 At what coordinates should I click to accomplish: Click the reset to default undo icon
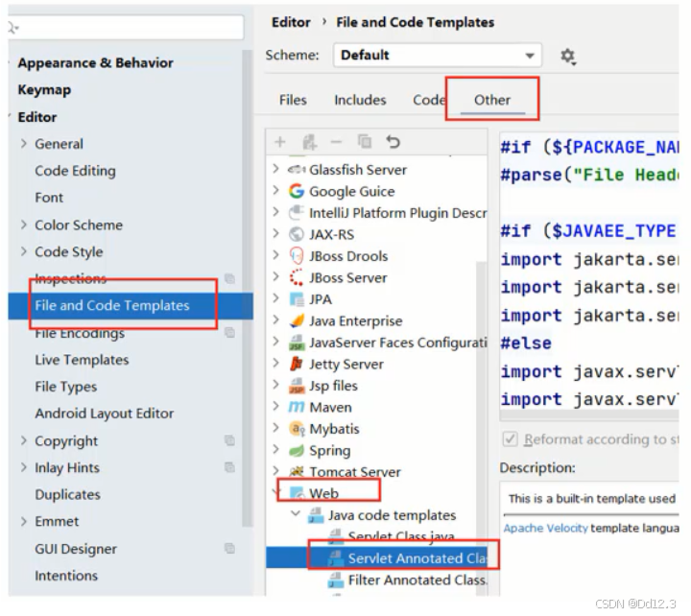(393, 142)
